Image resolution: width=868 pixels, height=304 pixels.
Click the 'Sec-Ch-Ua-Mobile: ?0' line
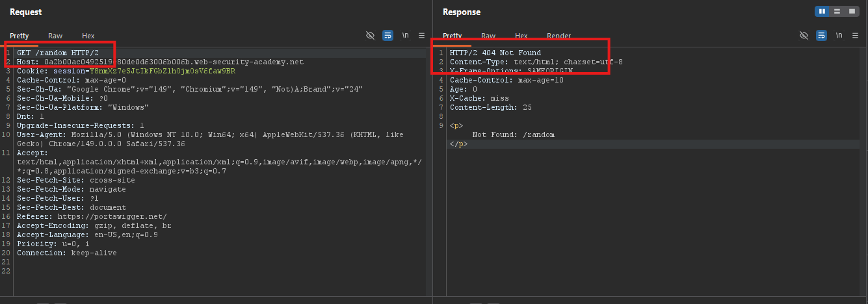click(x=62, y=98)
